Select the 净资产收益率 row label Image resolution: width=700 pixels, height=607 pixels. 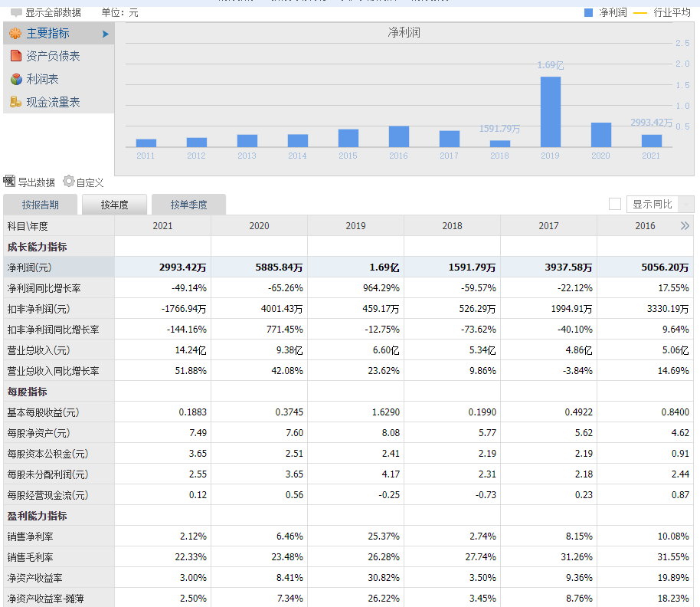click(x=34, y=578)
